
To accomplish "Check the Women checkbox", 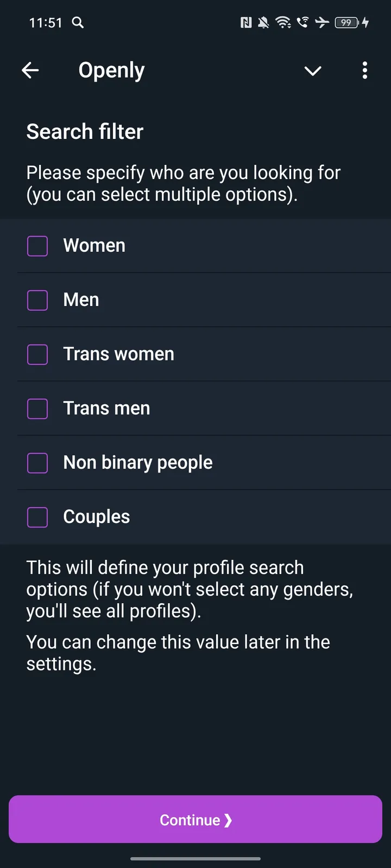I will pyautogui.click(x=37, y=246).
